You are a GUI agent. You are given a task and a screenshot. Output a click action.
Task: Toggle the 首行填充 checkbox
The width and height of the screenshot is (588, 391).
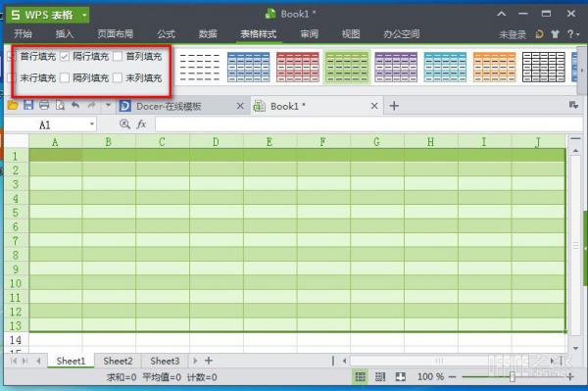click(11, 56)
